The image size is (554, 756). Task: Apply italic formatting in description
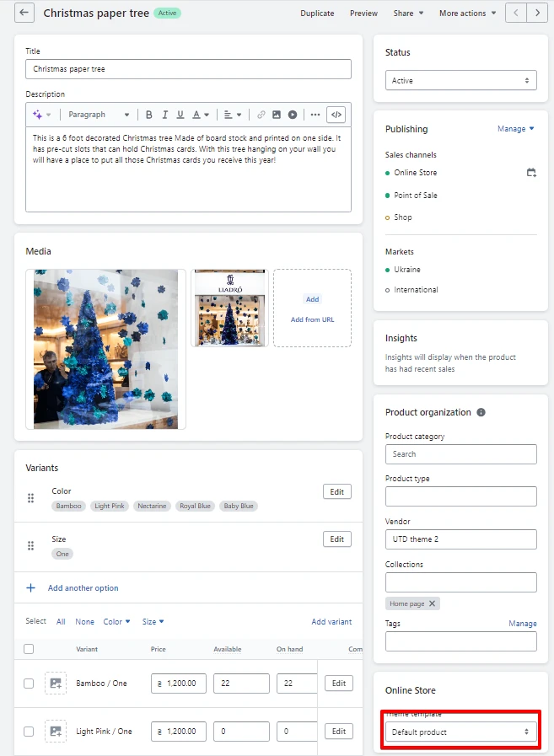tap(164, 115)
